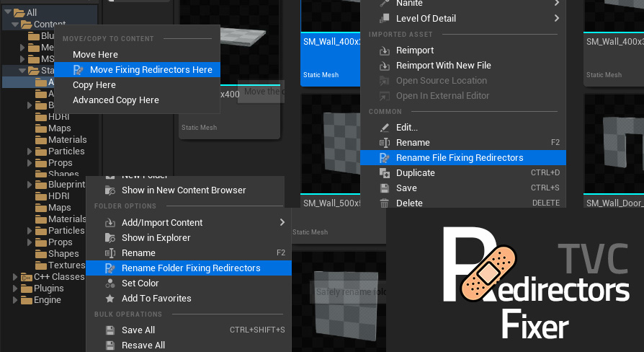Click the Open In External Editor icon
The width and height of the screenshot is (644, 352).
pos(385,96)
